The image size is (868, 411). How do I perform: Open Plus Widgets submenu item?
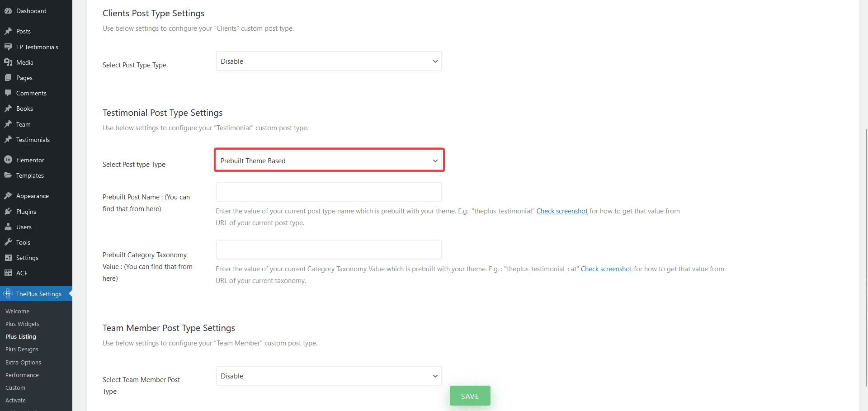click(x=22, y=324)
